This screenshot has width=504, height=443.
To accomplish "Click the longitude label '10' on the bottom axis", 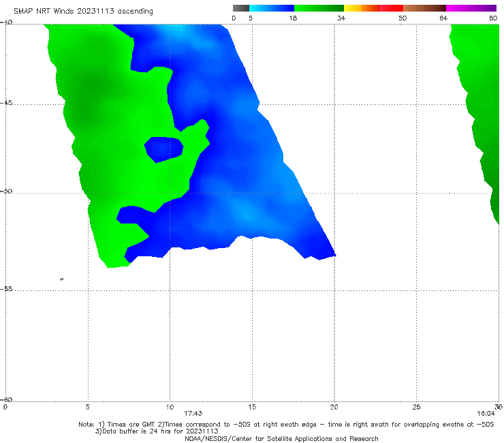I will click(x=170, y=408).
